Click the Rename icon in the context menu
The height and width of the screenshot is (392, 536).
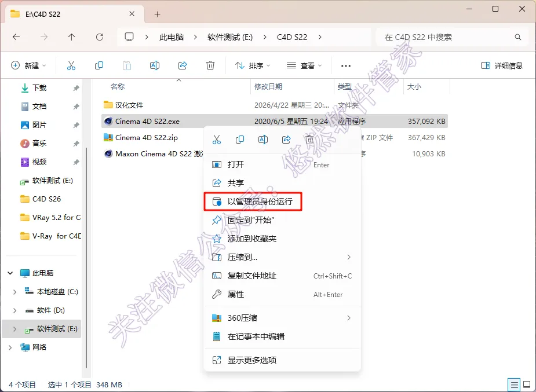click(x=263, y=140)
